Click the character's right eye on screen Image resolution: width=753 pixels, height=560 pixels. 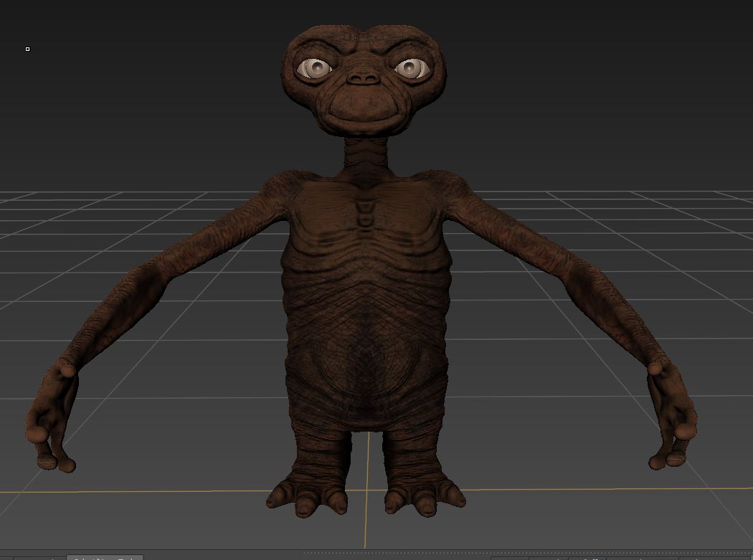(409, 68)
